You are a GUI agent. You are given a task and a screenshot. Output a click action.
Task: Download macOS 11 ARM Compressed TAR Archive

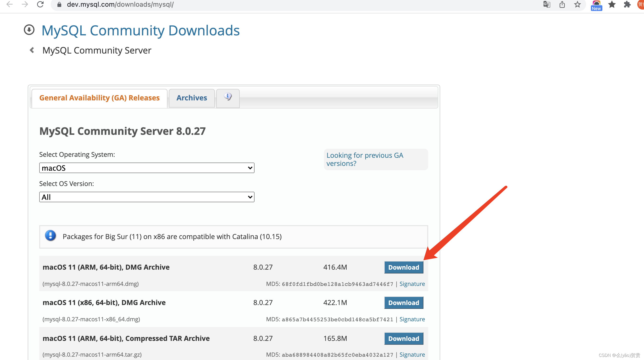click(x=404, y=339)
